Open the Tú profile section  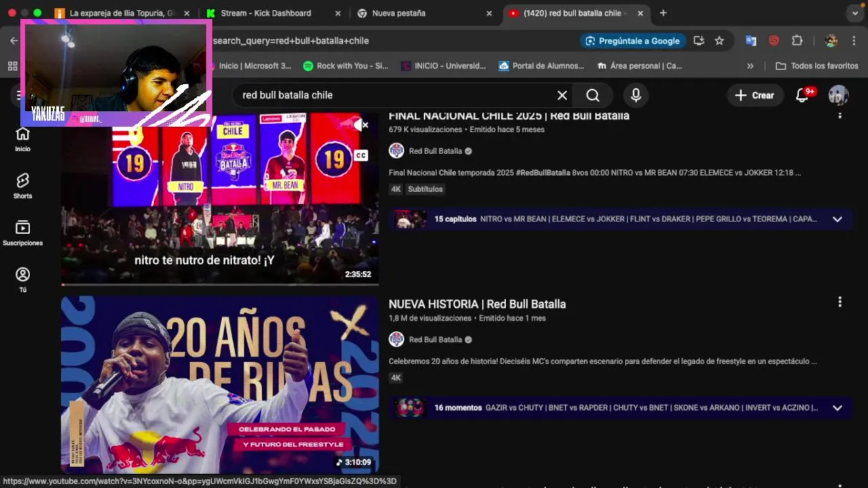point(22,280)
